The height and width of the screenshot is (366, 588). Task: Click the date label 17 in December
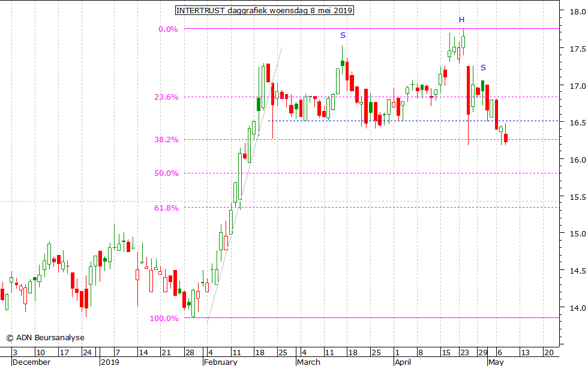coord(64,353)
